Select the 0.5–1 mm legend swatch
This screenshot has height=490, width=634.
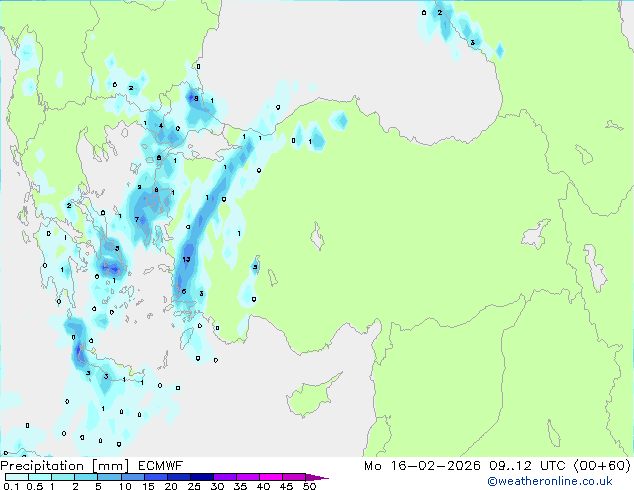pos(40,477)
